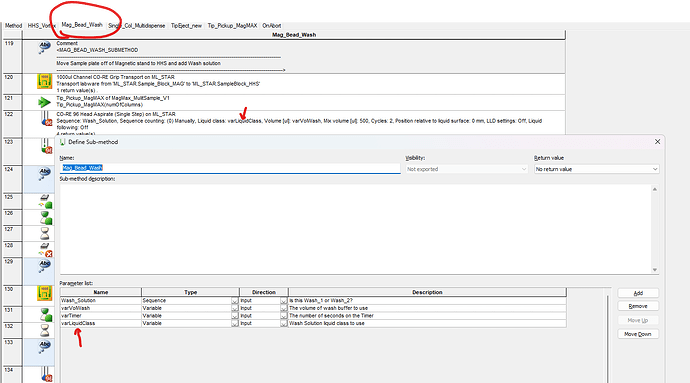Switch to the Single_Col_Multidispense tab
The image size is (690, 383).
136,26
